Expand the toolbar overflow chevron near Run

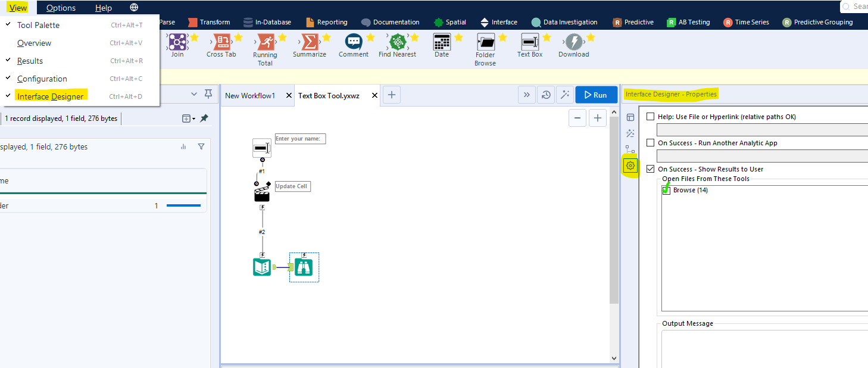tap(527, 95)
